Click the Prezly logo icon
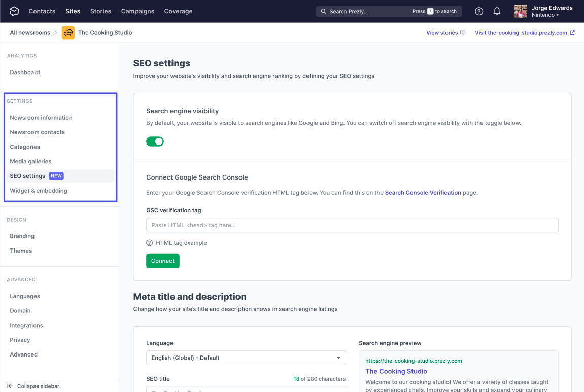Image resolution: width=584 pixels, height=392 pixels. pyautogui.click(x=14, y=11)
